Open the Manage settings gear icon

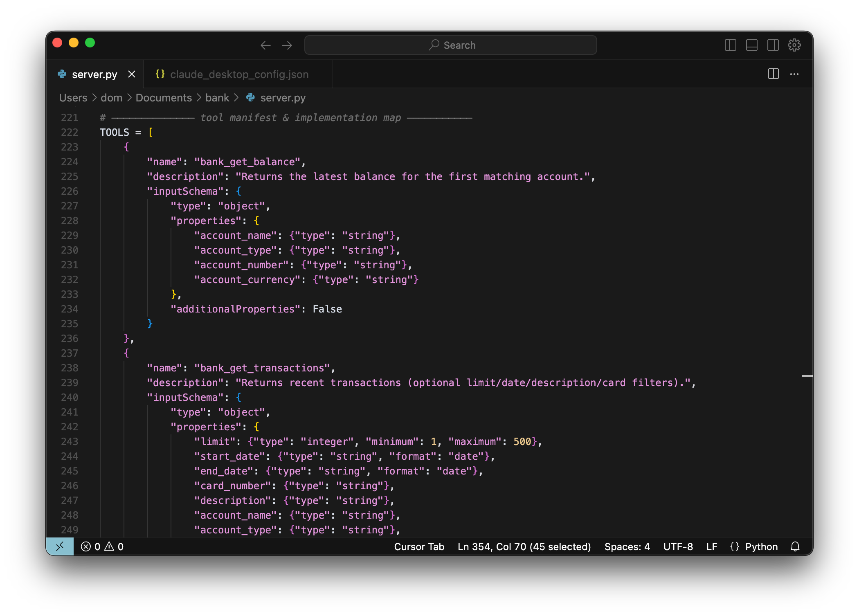pyautogui.click(x=794, y=45)
